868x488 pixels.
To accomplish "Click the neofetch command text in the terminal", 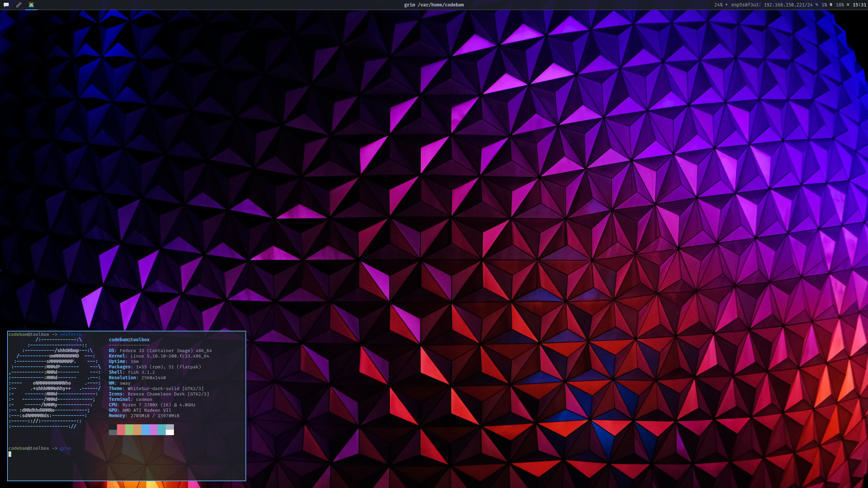I will click(x=71, y=334).
